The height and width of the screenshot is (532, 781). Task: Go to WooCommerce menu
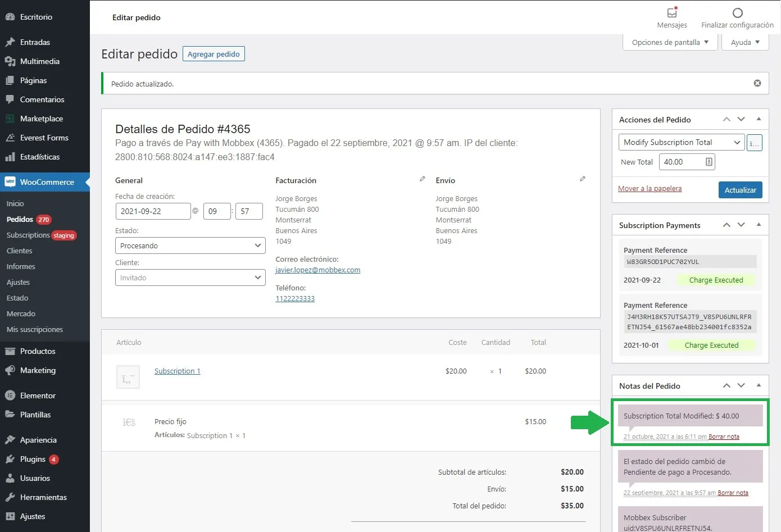pyautogui.click(x=45, y=182)
